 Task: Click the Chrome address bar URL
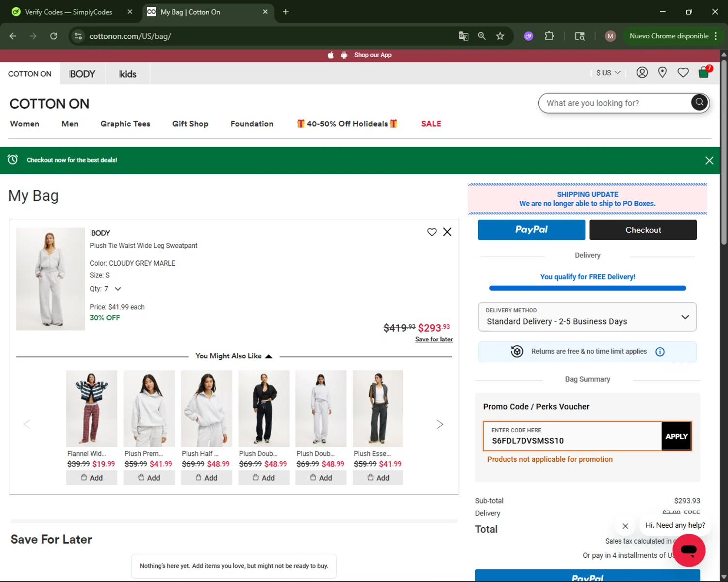[130, 36]
